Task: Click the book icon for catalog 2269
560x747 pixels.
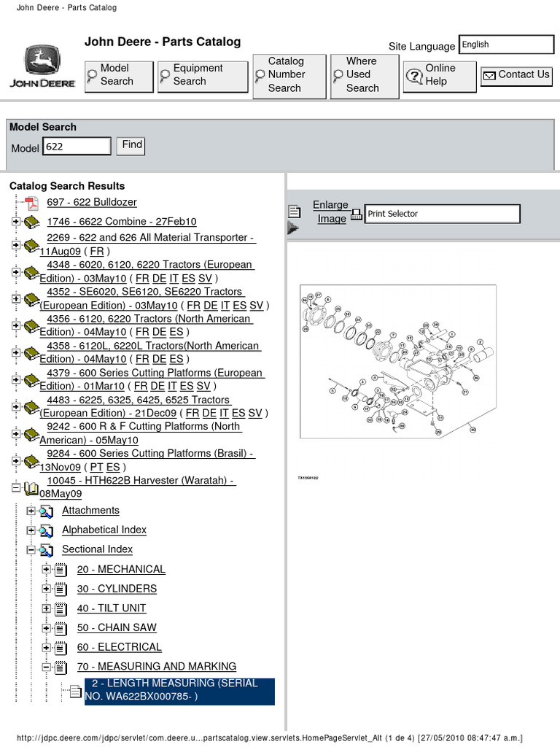Action: coord(31,245)
